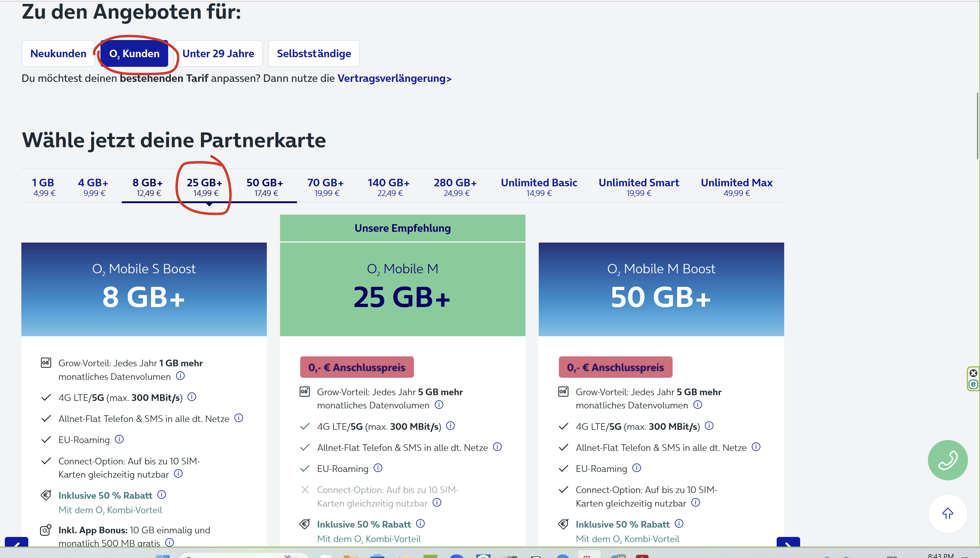Open info icon next to 8 GB EU-Roaming
The height and width of the screenshot is (558, 980).
pos(119,439)
